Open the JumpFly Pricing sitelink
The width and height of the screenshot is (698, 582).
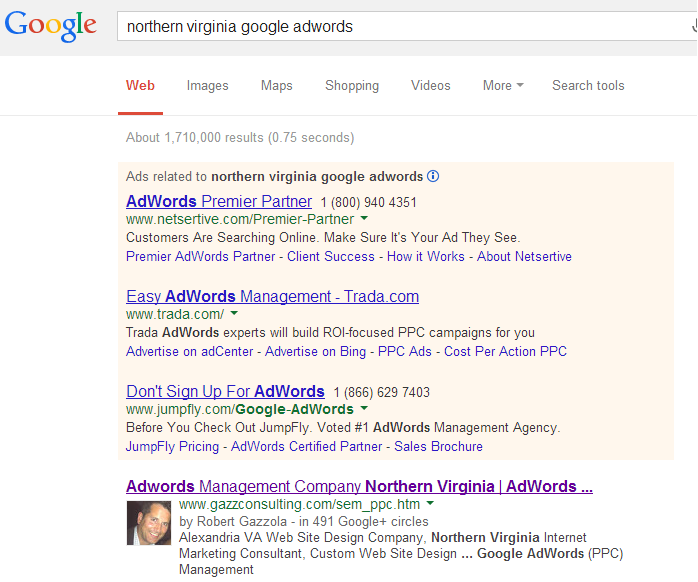coord(172,446)
